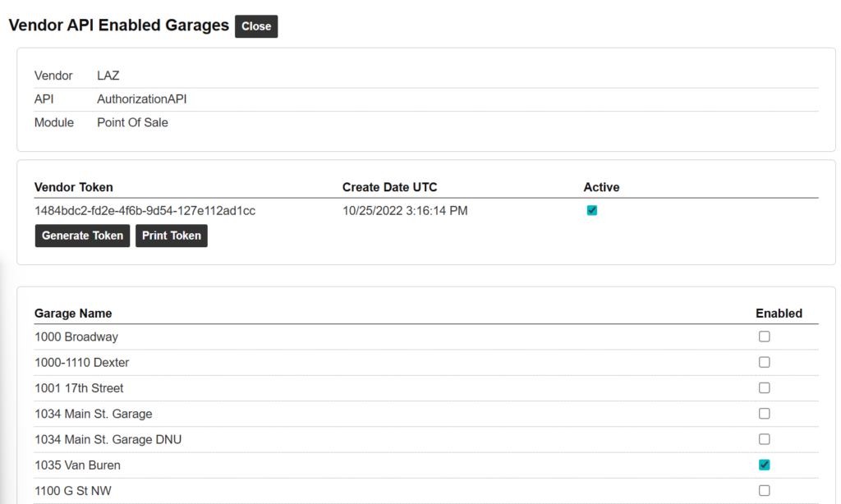Click the Enabled column header

[x=779, y=313]
